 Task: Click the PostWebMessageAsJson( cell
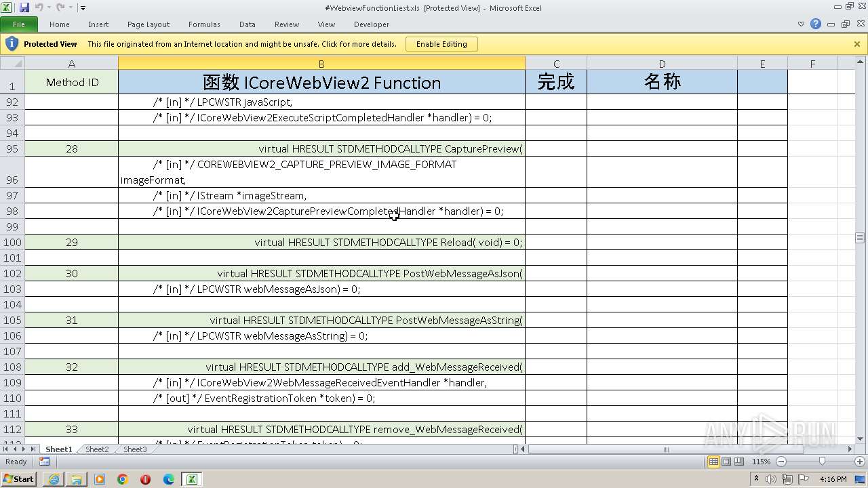click(x=321, y=273)
